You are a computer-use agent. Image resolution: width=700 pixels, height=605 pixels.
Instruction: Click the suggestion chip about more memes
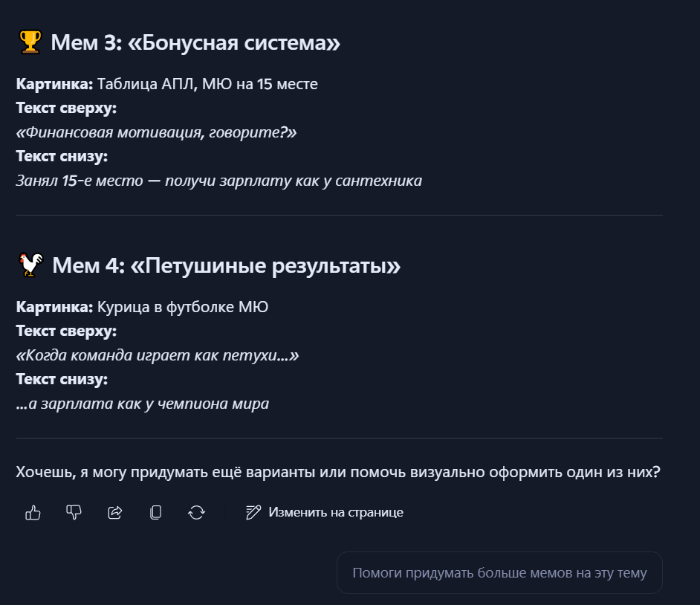(x=499, y=572)
